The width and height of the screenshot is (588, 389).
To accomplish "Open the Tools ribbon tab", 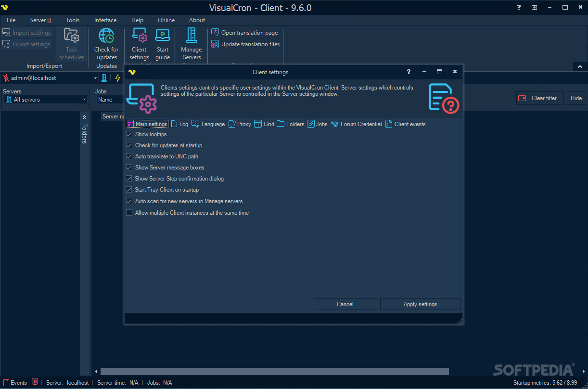I will (x=73, y=20).
